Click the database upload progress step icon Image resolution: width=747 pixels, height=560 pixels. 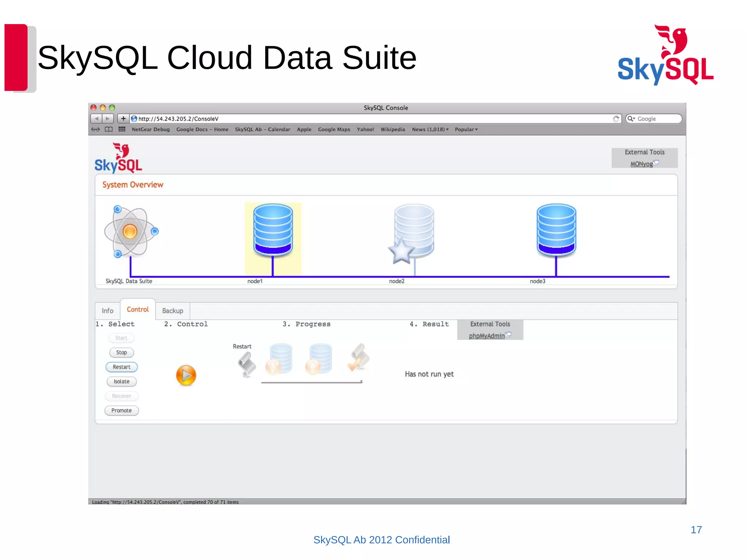coord(319,359)
